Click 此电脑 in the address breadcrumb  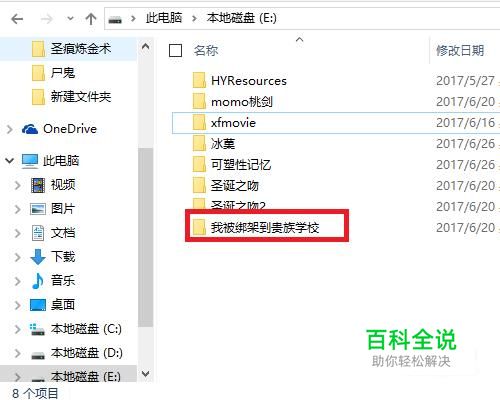[x=164, y=18]
